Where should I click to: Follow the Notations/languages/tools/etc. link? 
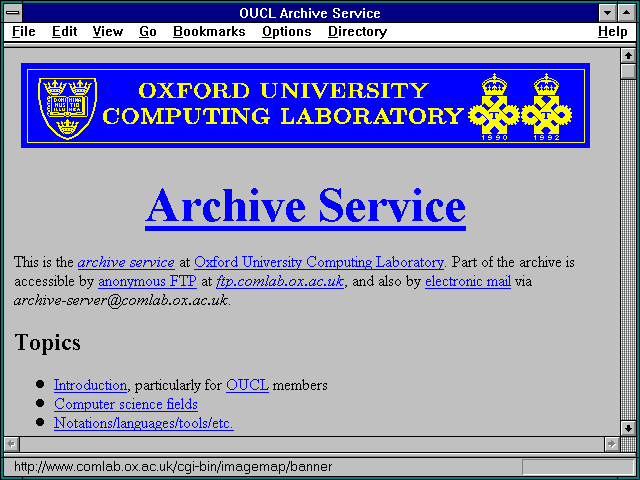143,423
